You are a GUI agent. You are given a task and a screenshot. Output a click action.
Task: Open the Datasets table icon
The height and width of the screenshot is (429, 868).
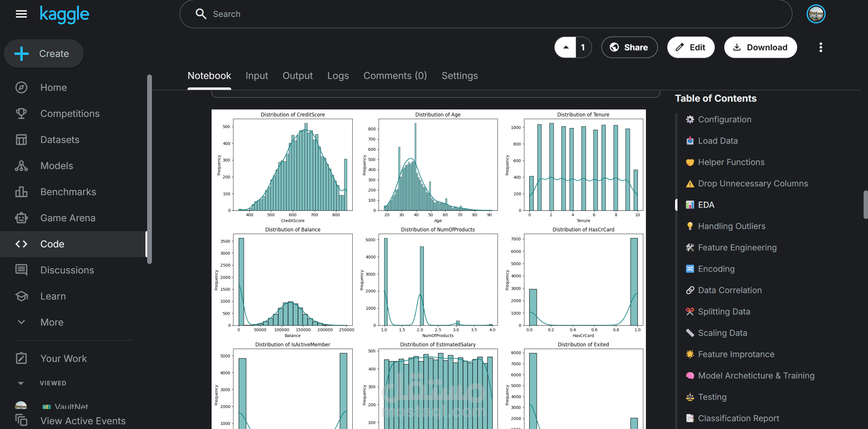pyautogui.click(x=21, y=140)
